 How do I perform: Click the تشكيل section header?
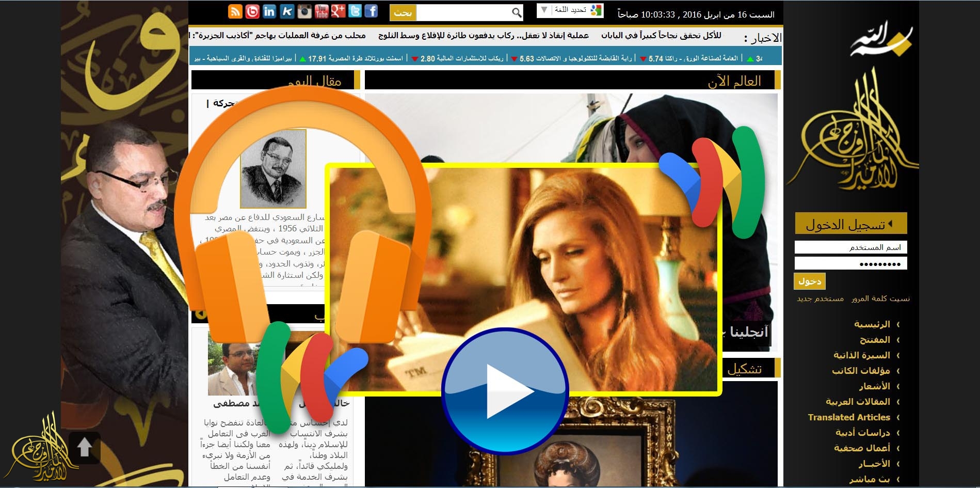pyautogui.click(x=751, y=369)
